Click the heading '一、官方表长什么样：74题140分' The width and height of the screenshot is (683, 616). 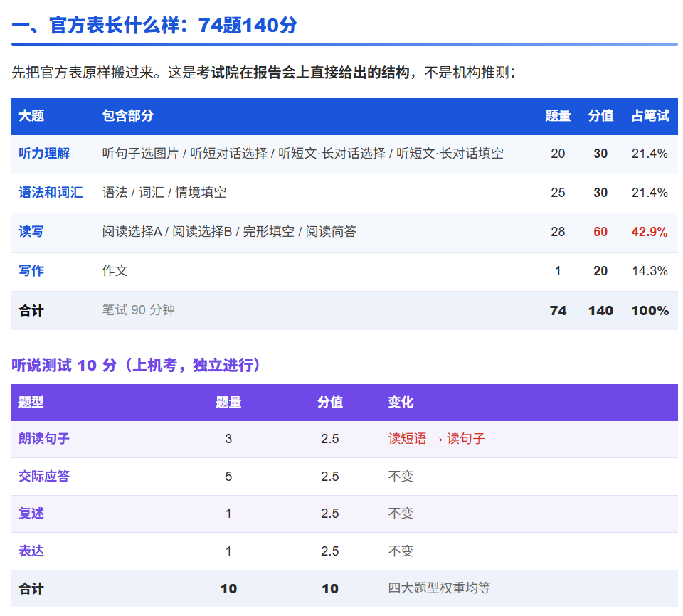coord(154,26)
